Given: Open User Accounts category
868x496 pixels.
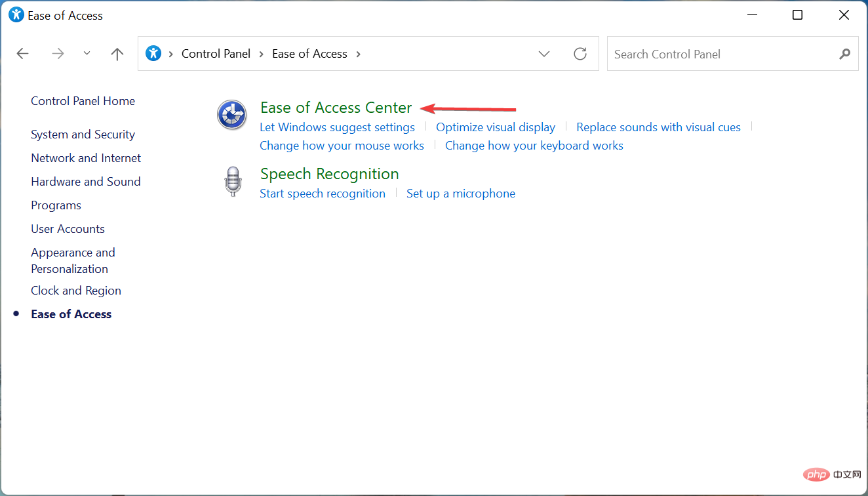Looking at the screenshot, I should coord(68,229).
